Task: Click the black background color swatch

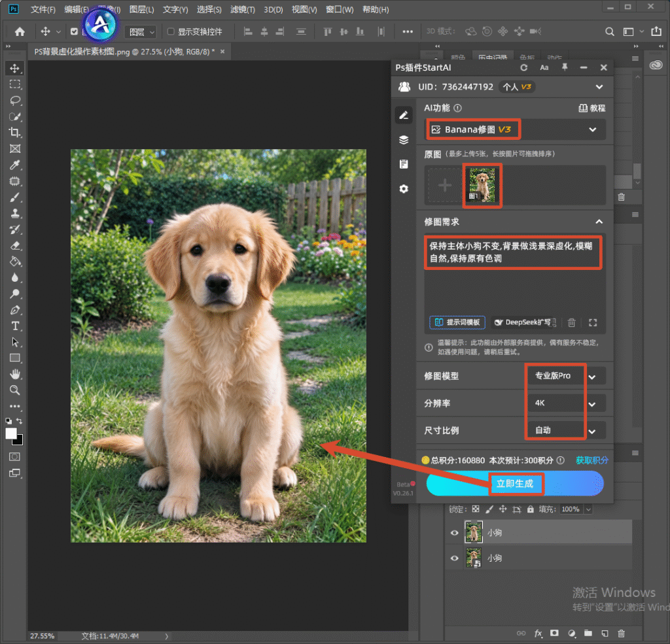Action: click(x=20, y=441)
